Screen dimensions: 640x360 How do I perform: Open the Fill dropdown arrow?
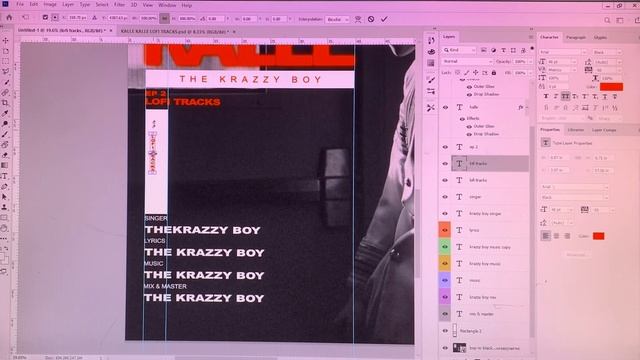click(530, 73)
